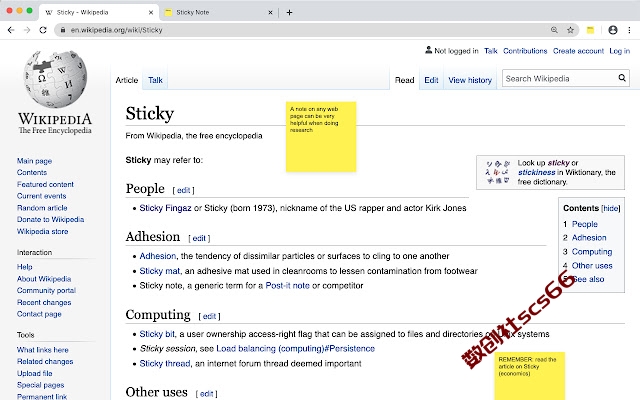Open Contact page
This screenshot has width=640, height=400.
point(39,314)
